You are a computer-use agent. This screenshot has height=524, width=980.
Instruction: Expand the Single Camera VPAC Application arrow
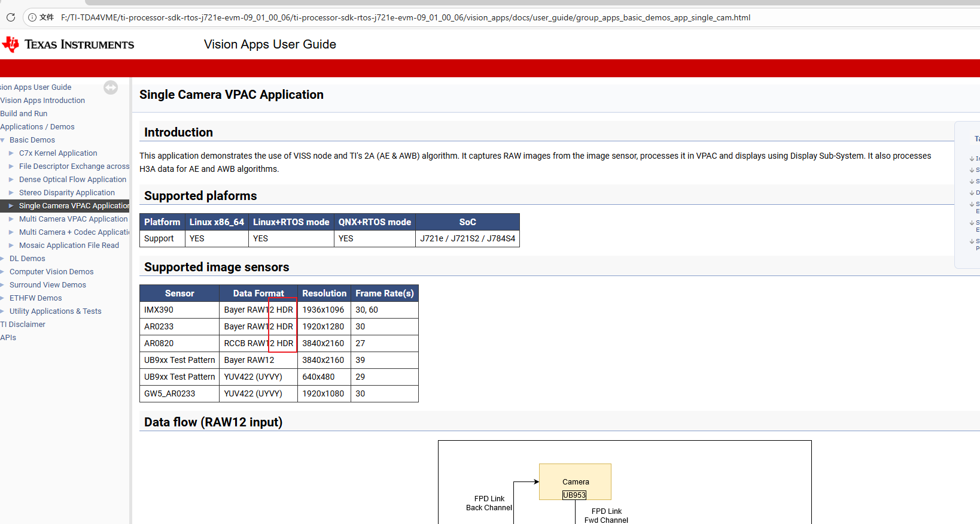click(x=11, y=206)
